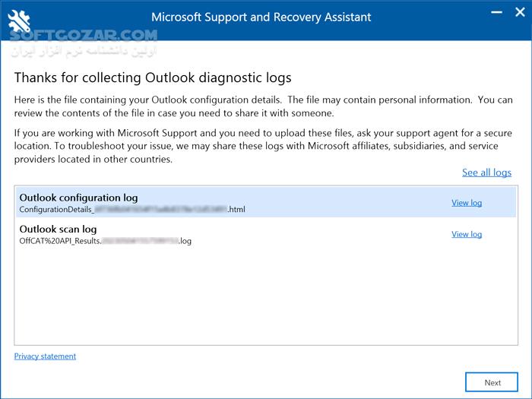
Task: Click the ConfigurationDetails .html file name
Action: pos(132,209)
